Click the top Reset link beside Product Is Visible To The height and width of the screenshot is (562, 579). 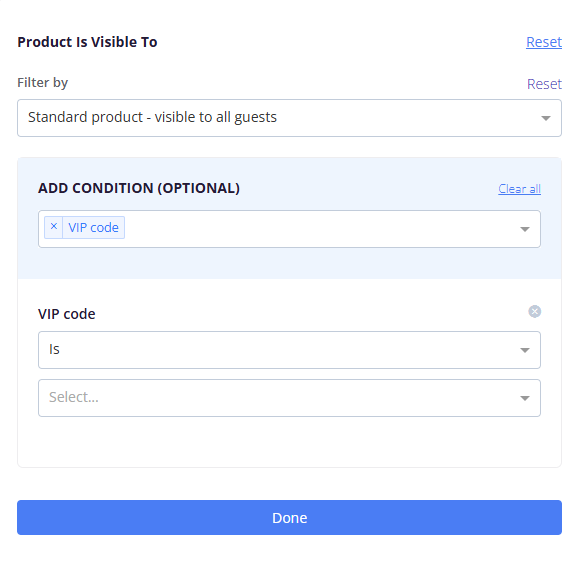544,42
